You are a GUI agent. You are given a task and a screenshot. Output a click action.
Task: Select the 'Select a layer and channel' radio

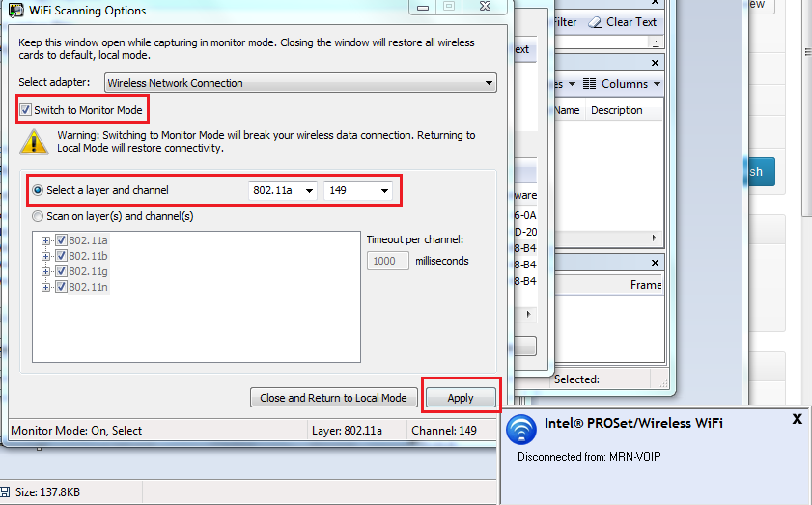(39, 191)
